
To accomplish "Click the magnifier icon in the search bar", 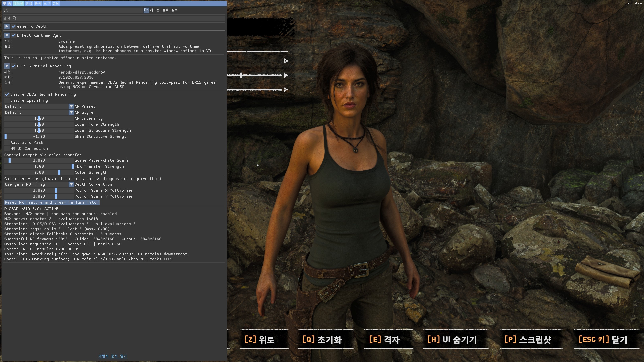I will click(14, 18).
